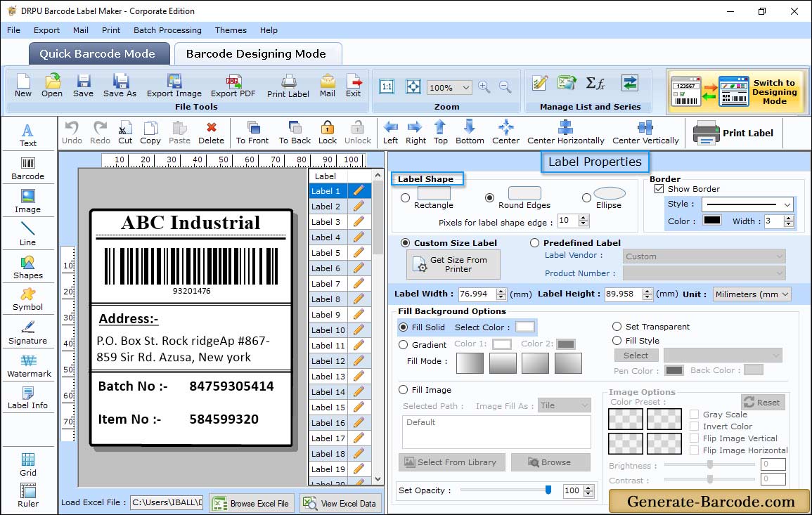812x515 pixels.
Task: Click border Color black swatch
Action: [711, 221]
